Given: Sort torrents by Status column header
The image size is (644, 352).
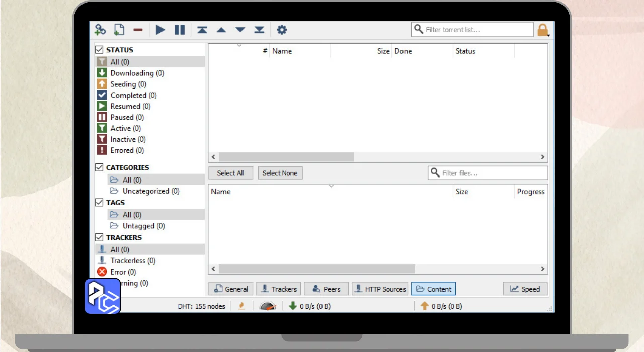Looking at the screenshot, I should [x=484, y=51].
